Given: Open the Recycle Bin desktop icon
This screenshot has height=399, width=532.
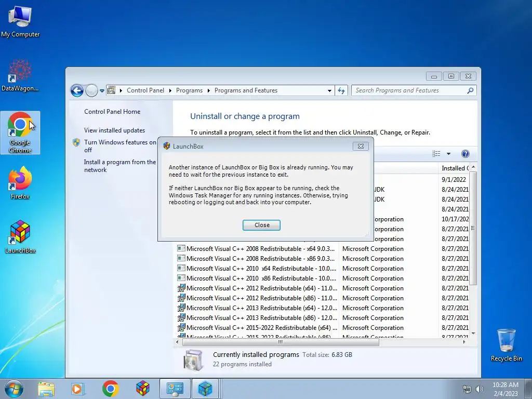Looking at the screenshot, I should click(506, 345).
